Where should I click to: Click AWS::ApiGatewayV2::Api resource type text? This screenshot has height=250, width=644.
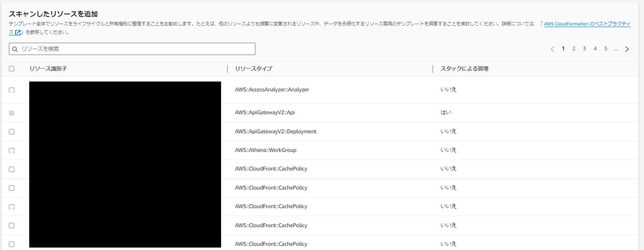[x=265, y=112]
